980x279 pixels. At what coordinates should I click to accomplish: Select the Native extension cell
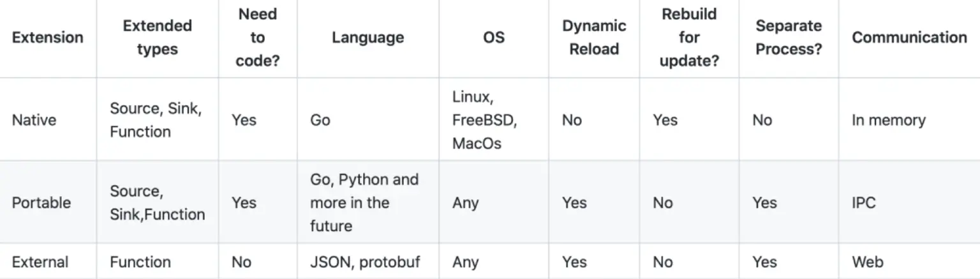pos(34,120)
